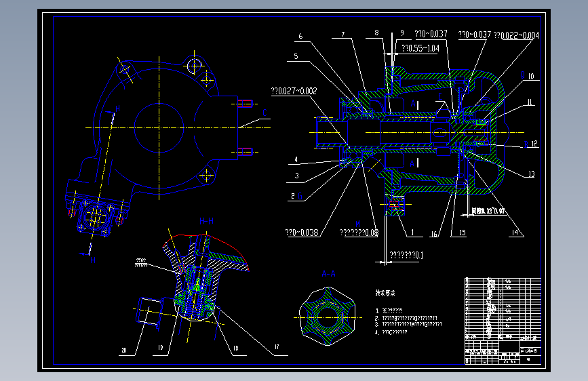
Task: Select the '??0.022~0.004' tolerance text
Action: point(516,35)
